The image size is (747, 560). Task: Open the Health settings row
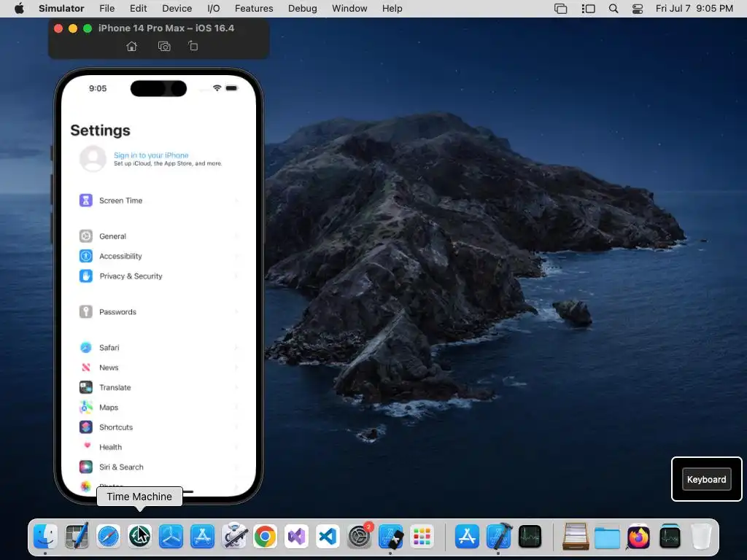(158, 447)
